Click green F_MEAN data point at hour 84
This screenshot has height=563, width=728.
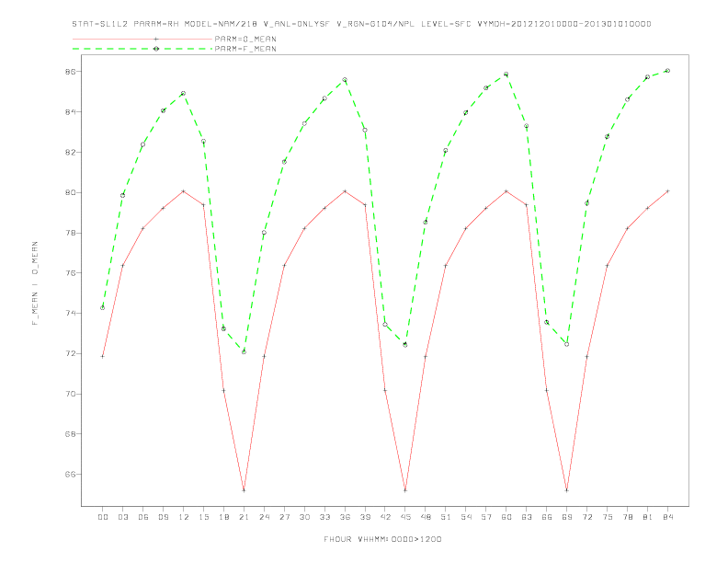667,71
